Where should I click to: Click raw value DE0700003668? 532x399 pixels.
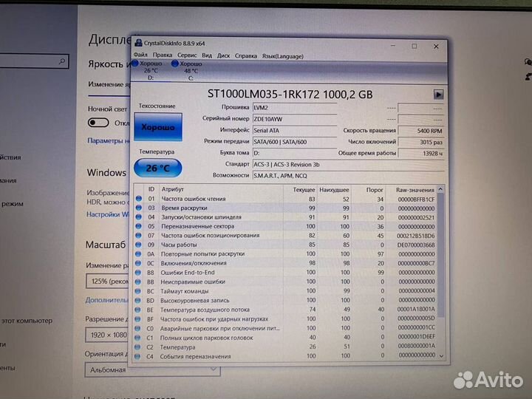point(416,245)
